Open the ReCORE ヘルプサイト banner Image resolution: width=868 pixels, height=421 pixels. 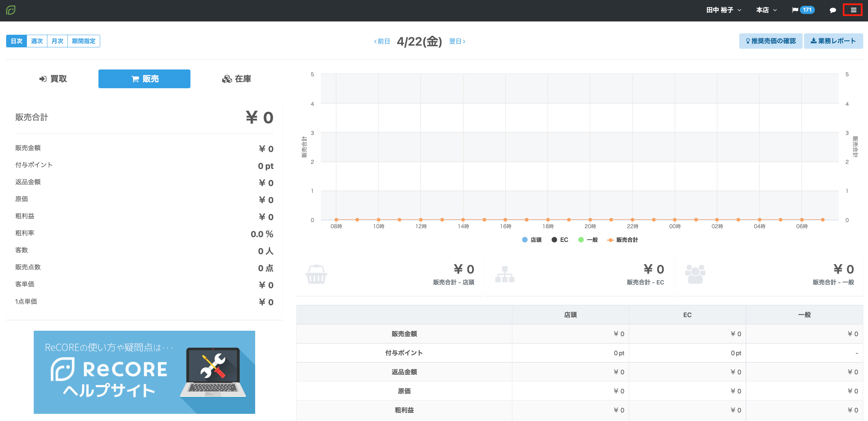click(144, 372)
